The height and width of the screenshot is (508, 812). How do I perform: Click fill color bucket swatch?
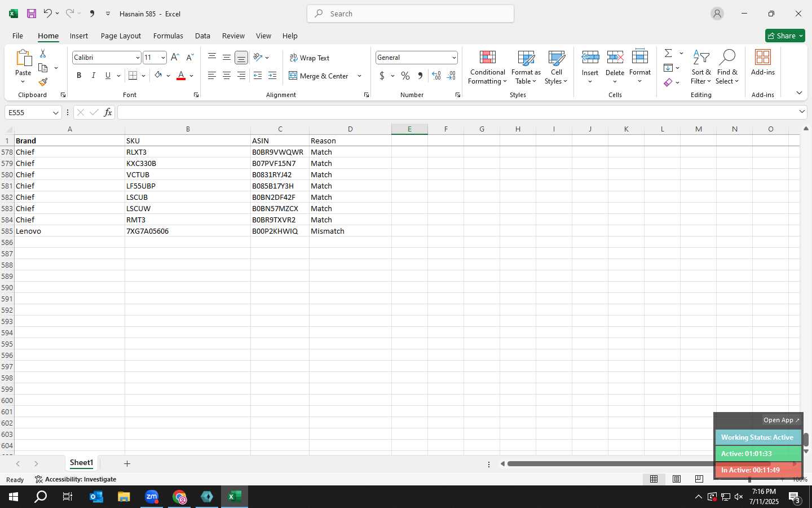click(x=158, y=76)
